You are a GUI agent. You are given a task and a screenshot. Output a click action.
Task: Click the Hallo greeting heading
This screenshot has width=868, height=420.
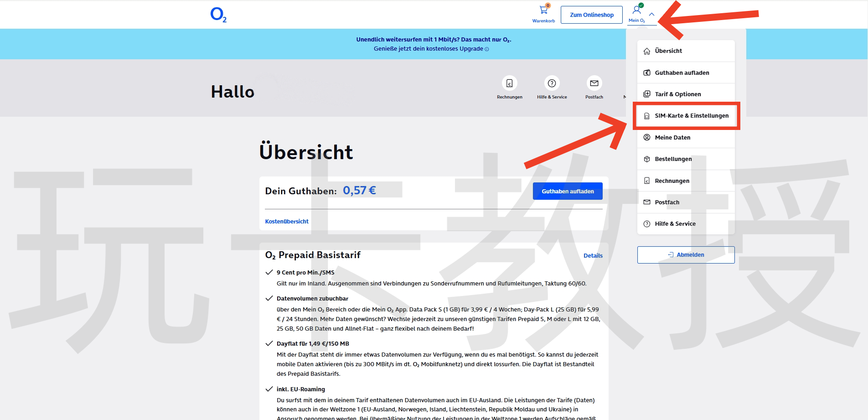(x=232, y=92)
